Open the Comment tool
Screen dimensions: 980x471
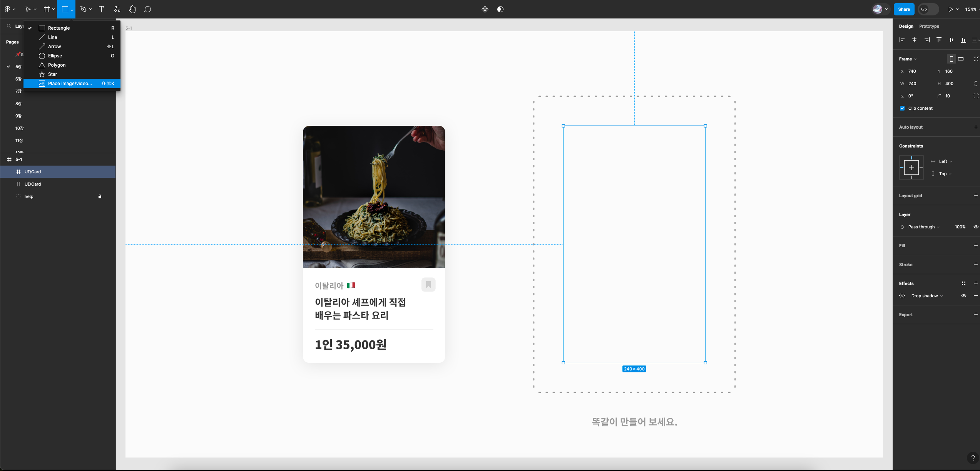click(147, 9)
